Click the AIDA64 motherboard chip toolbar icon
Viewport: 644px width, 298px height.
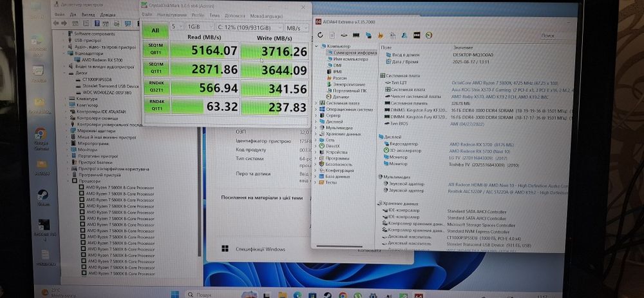pyautogui.click(x=344, y=35)
